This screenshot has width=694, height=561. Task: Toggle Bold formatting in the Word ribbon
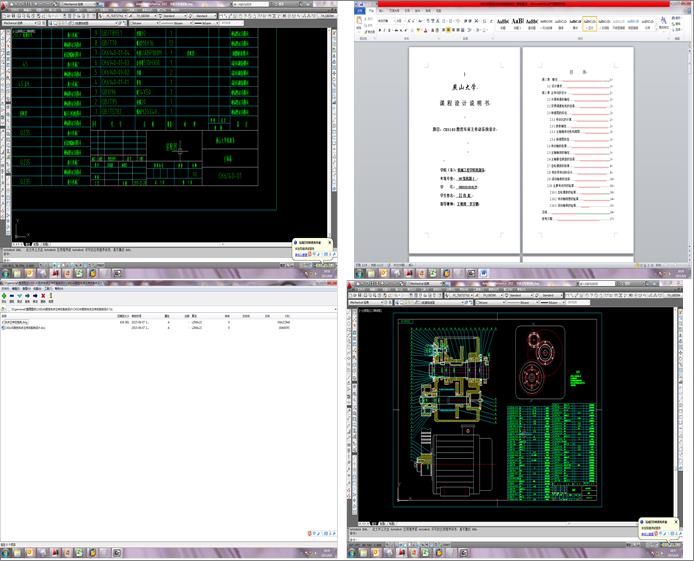[381, 30]
